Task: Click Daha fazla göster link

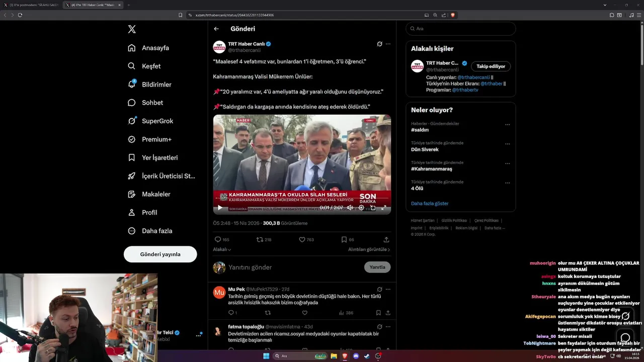Action: [x=430, y=204]
